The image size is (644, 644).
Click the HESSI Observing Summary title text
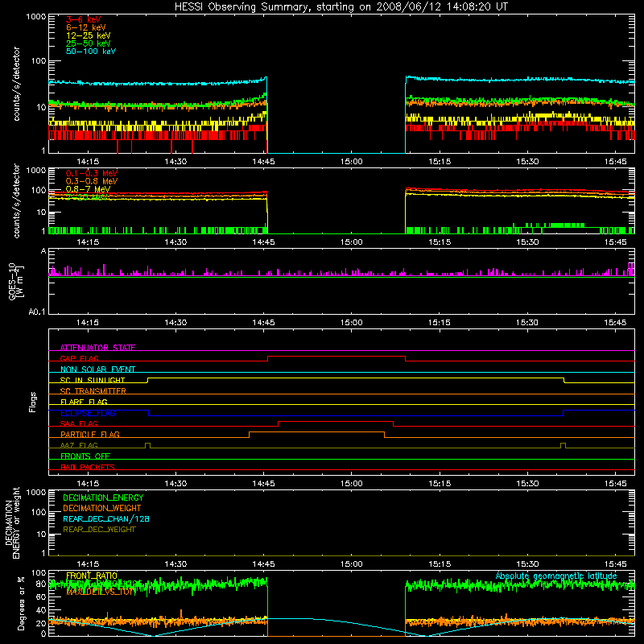point(341,7)
